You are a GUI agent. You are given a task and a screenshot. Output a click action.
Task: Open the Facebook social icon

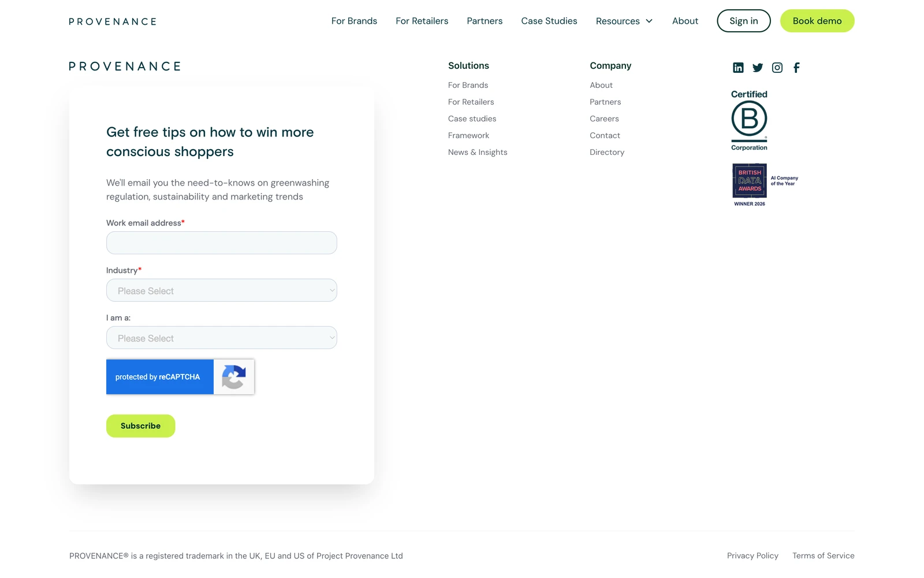coord(796,68)
